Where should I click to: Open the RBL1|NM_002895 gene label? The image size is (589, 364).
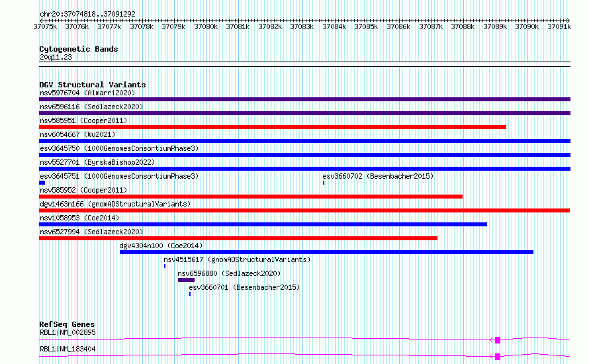(x=68, y=332)
